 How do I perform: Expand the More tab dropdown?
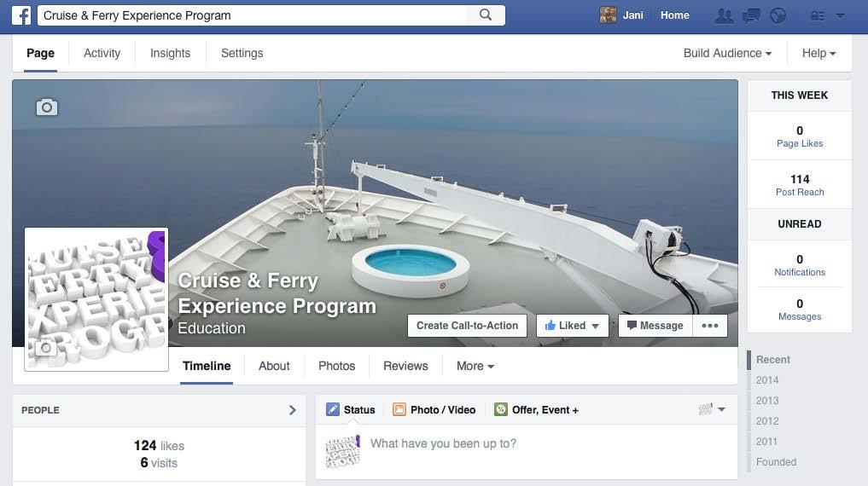[475, 366]
